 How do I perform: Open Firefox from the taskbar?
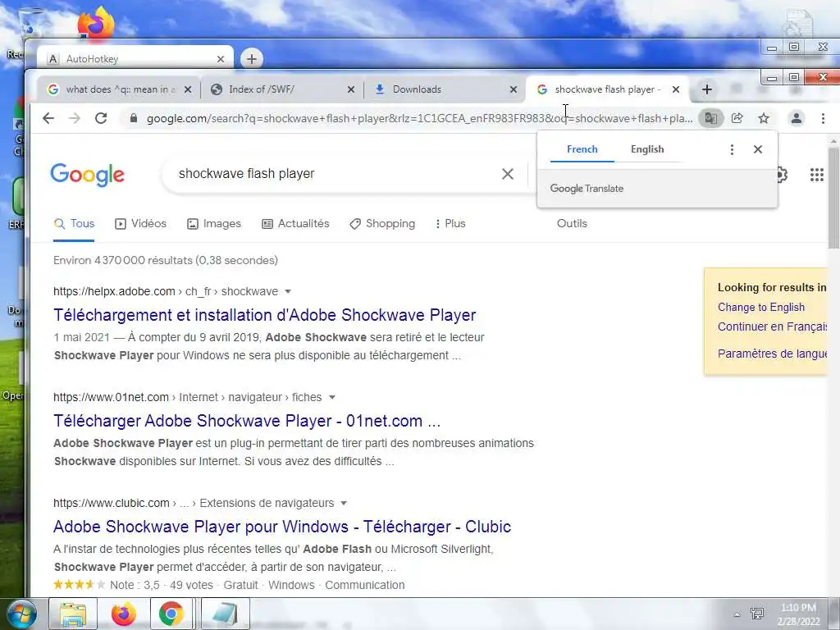click(x=123, y=614)
